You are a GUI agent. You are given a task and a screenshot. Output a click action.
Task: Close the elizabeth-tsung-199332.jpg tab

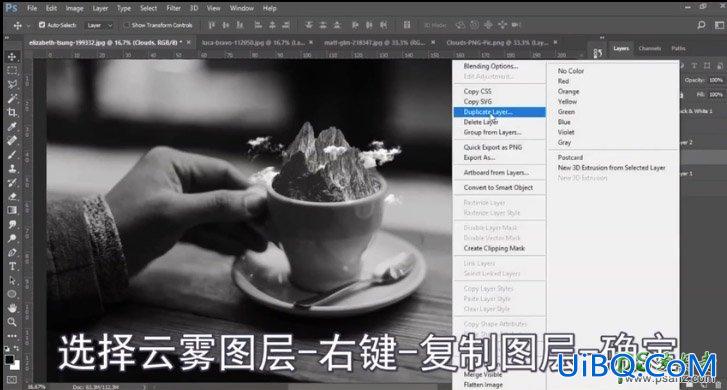pyautogui.click(x=189, y=42)
